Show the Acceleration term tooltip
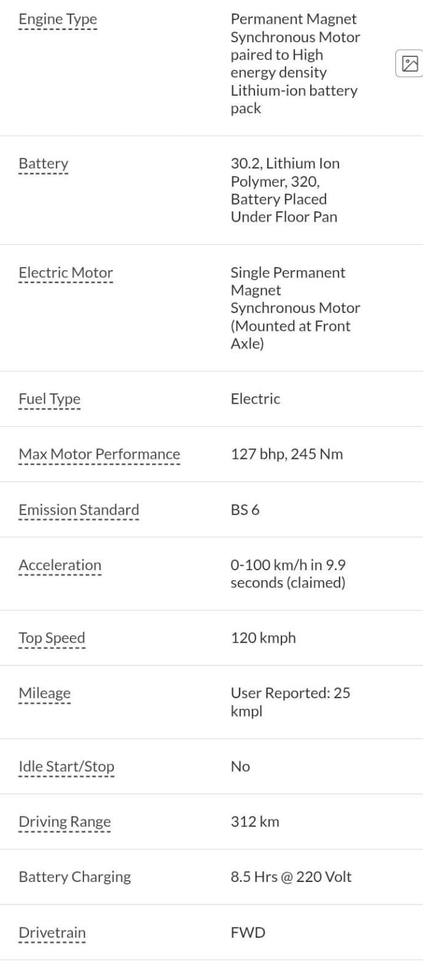Viewport: 423px width, 980px height. 60,565
